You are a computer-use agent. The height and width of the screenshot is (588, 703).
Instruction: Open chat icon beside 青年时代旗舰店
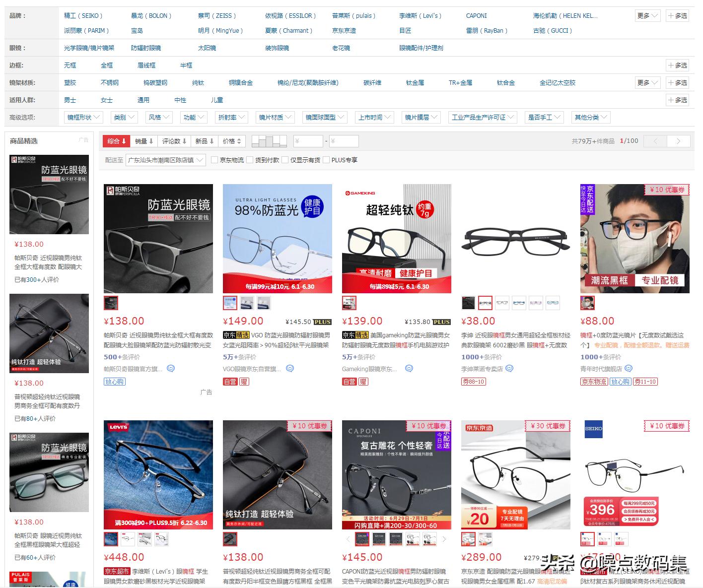(x=629, y=369)
